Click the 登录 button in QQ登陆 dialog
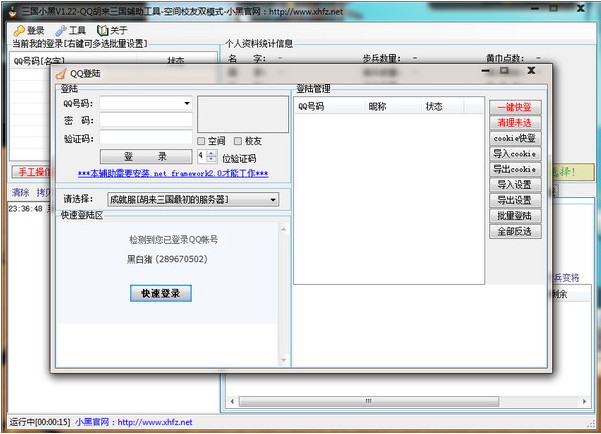The width and height of the screenshot is (601, 434). [x=146, y=156]
